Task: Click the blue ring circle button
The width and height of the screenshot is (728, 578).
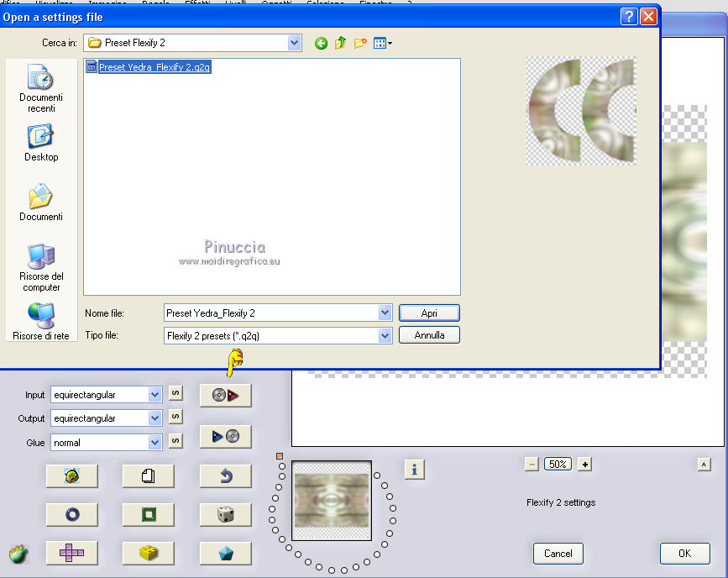Action: pyautogui.click(x=72, y=514)
